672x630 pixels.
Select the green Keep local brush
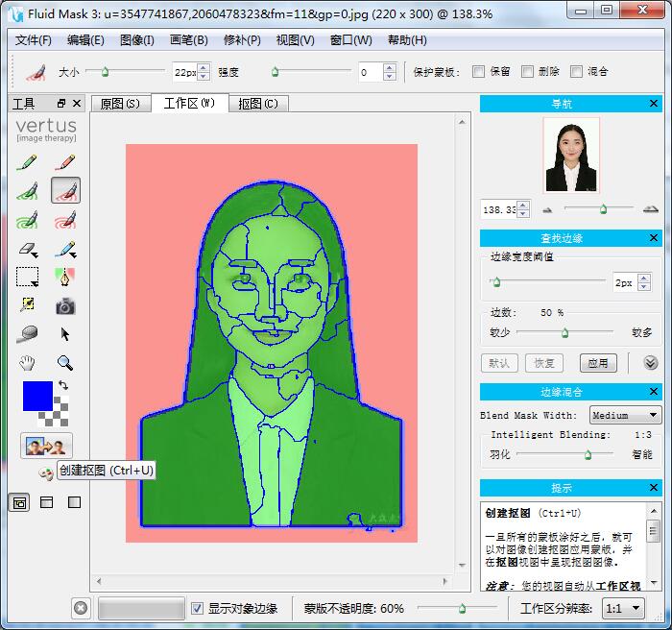28,191
